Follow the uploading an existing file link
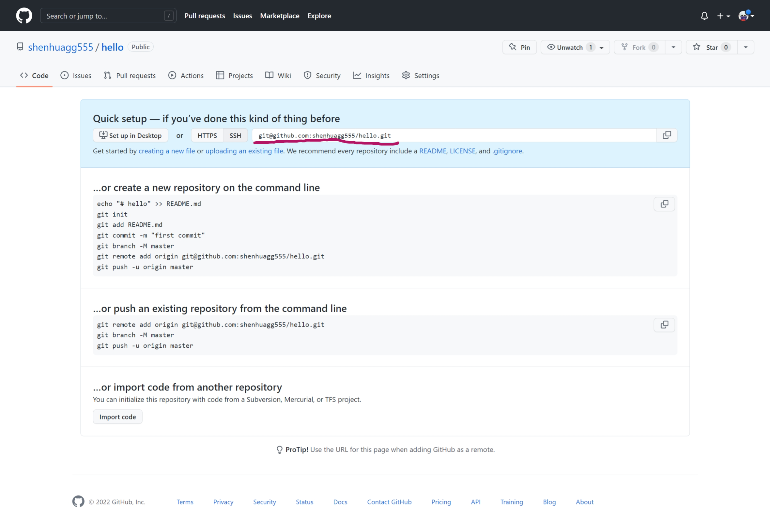The height and width of the screenshot is (532, 770). point(244,151)
